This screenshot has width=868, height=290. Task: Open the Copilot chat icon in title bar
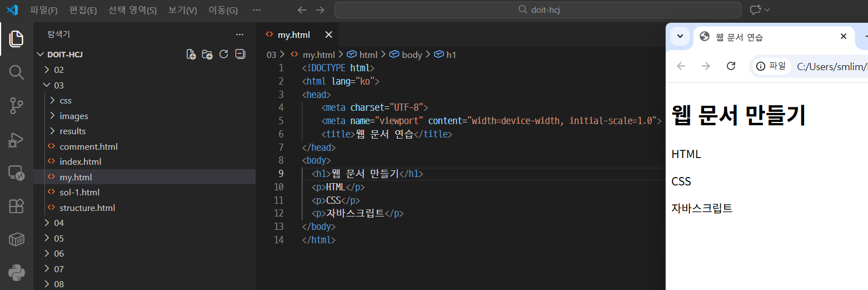point(755,10)
